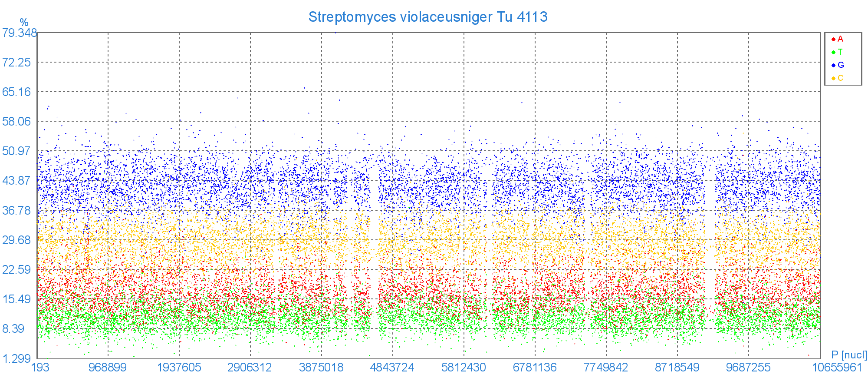Click the x-axis value 193
The height and width of the screenshot is (391, 868).
click(40, 368)
